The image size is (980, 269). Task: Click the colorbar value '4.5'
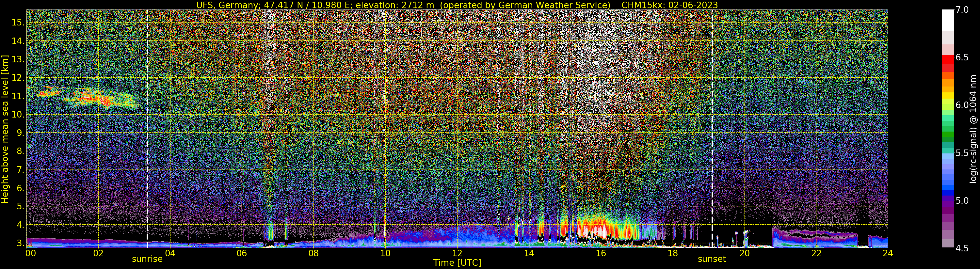(962, 248)
